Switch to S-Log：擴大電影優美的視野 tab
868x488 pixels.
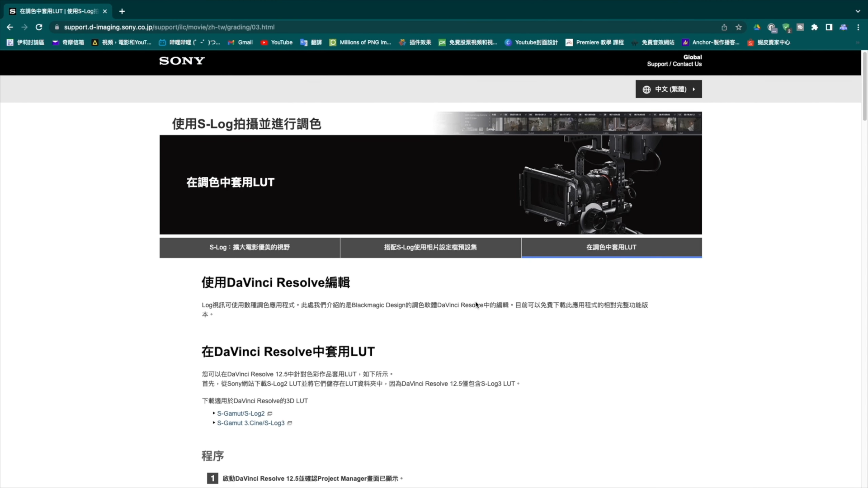[x=250, y=247]
